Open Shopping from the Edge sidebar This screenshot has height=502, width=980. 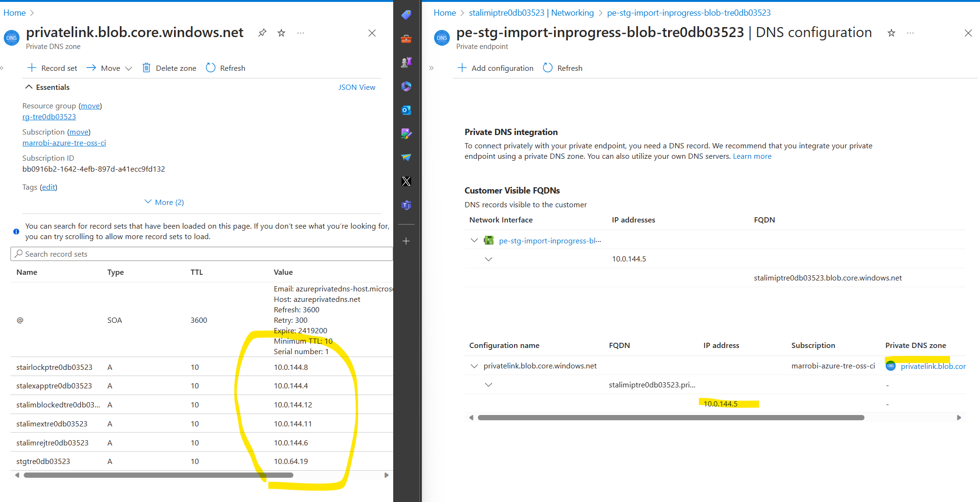coord(406,15)
